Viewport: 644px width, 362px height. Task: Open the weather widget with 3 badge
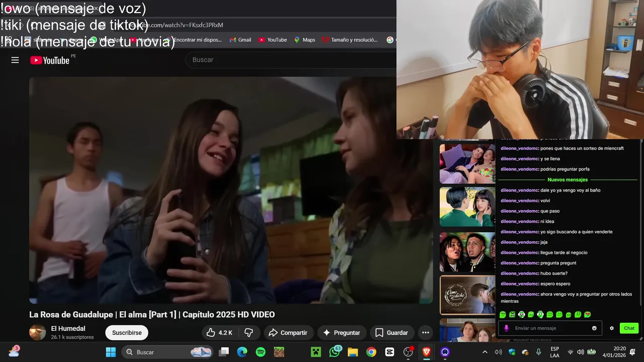[14, 352]
